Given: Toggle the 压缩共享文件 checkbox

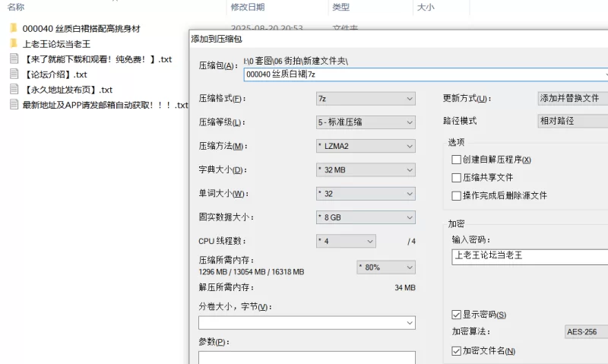Looking at the screenshot, I should (456, 177).
